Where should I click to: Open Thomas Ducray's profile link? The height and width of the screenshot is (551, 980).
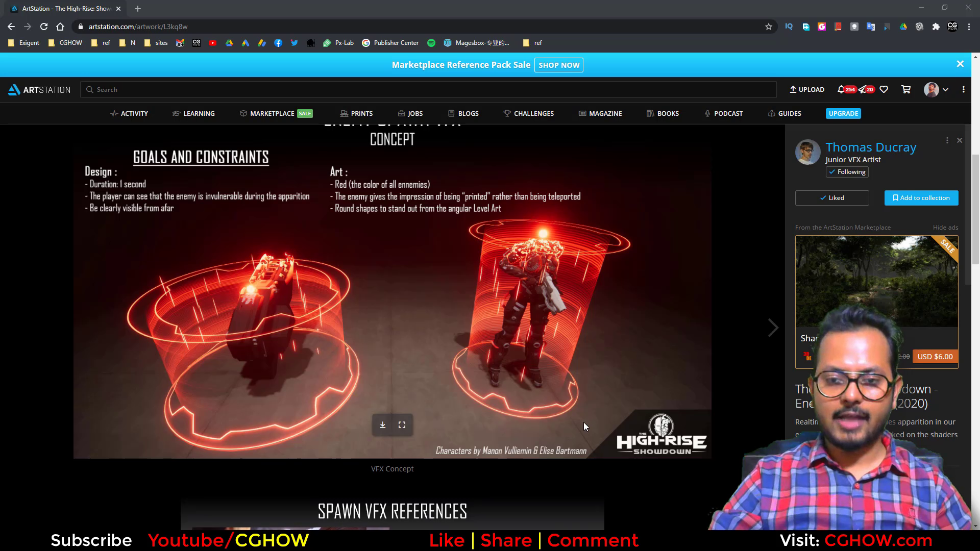[x=871, y=147]
